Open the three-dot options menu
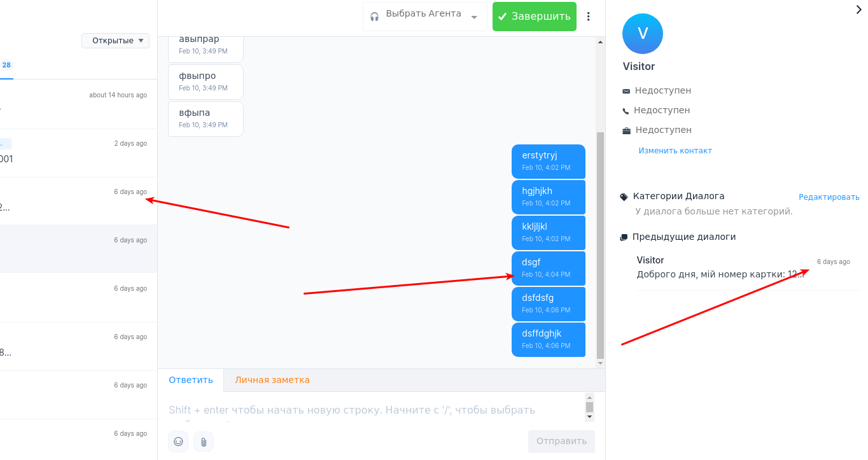 coord(588,16)
